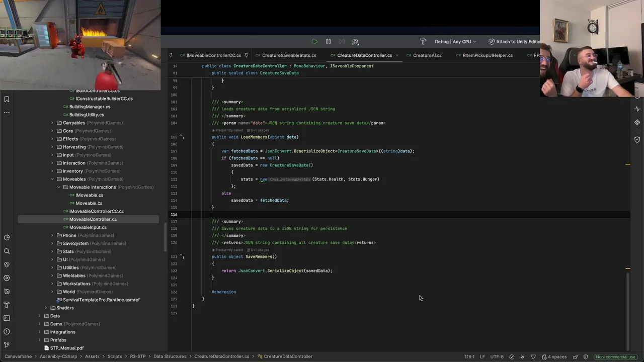This screenshot has width=644, height=362.
Task: Expand the SaveSystem folder
Action: [52, 243]
